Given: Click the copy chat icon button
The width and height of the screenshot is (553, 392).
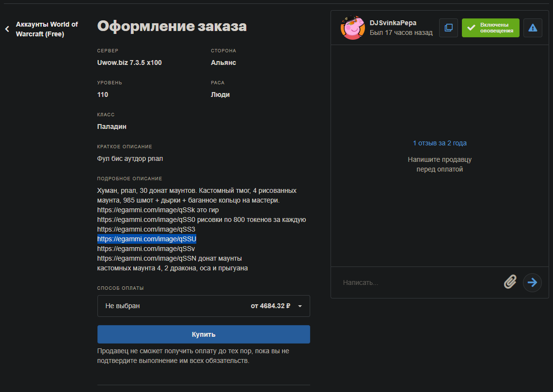Looking at the screenshot, I should [448, 28].
